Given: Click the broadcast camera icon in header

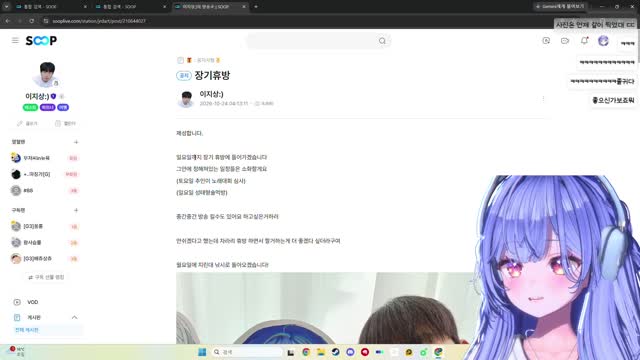Looking at the screenshot, I should point(565,41).
